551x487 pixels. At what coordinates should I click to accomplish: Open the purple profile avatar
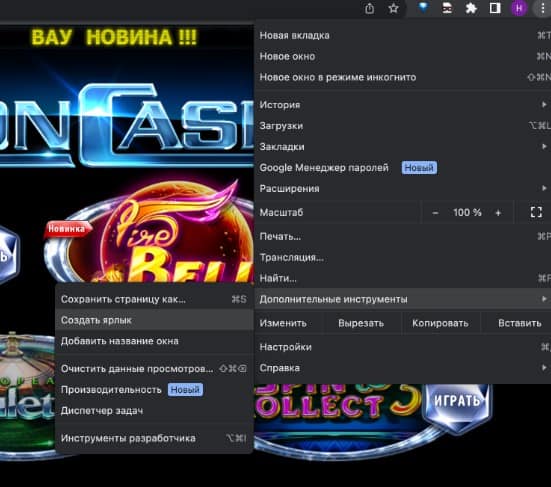(519, 8)
